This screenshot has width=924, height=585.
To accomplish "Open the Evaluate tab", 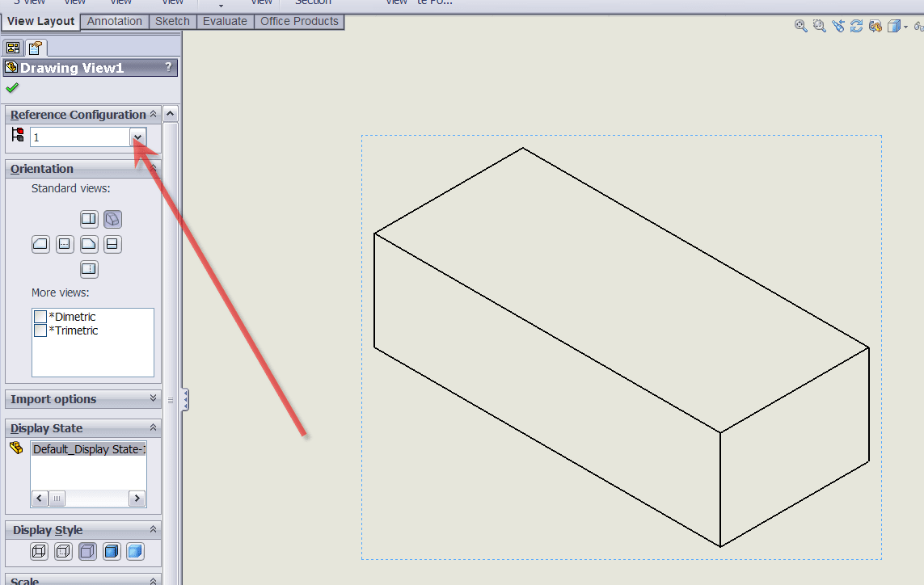I will (225, 21).
